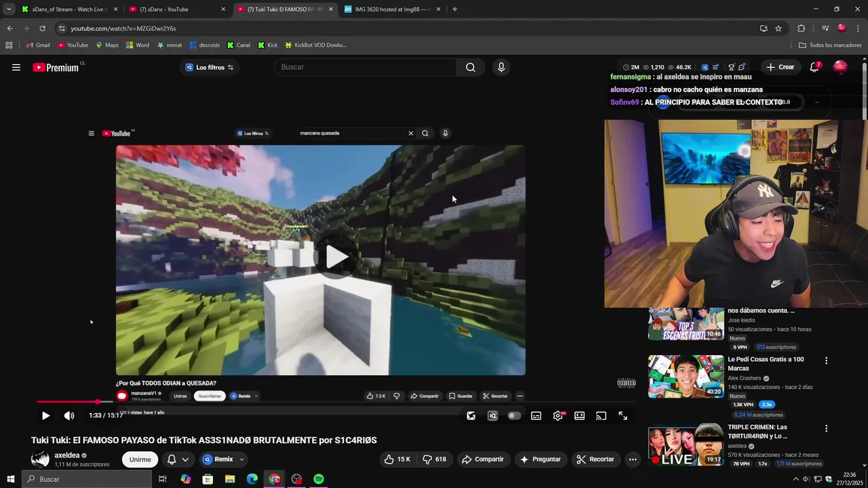The width and height of the screenshot is (868, 488).
Task: Open the axeldea channel avatar
Action: click(x=40, y=459)
